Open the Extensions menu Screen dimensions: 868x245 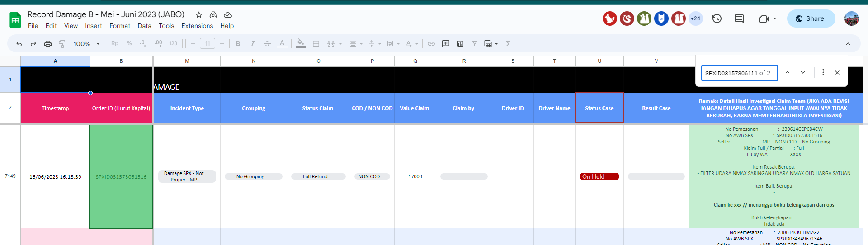pos(197,26)
